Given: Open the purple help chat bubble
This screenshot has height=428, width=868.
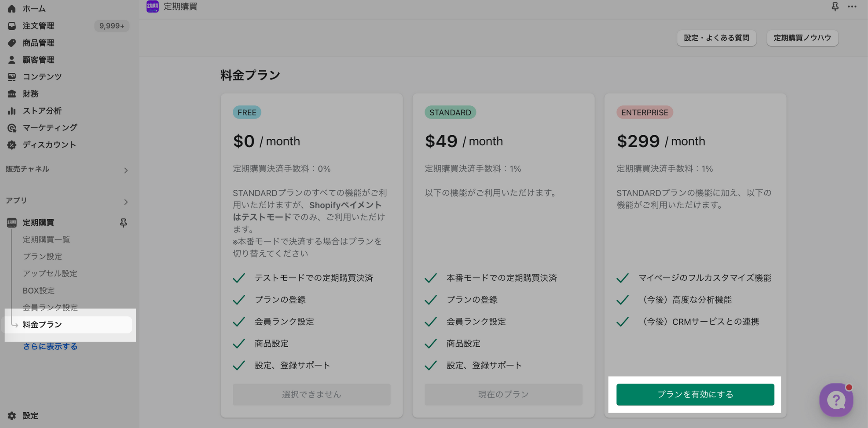Looking at the screenshot, I should click(836, 400).
